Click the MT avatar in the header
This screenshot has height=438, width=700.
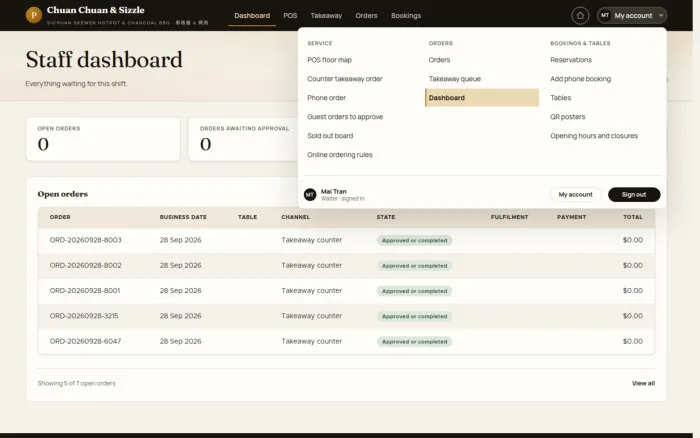(604, 15)
